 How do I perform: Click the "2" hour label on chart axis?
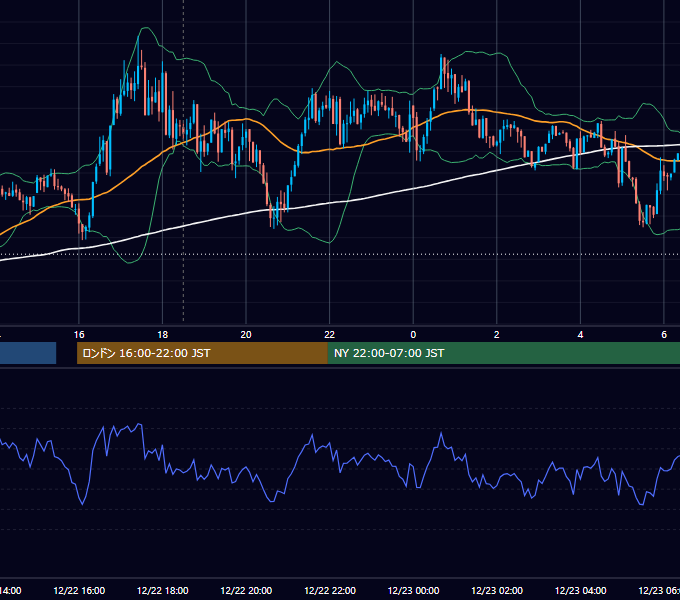(497, 334)
